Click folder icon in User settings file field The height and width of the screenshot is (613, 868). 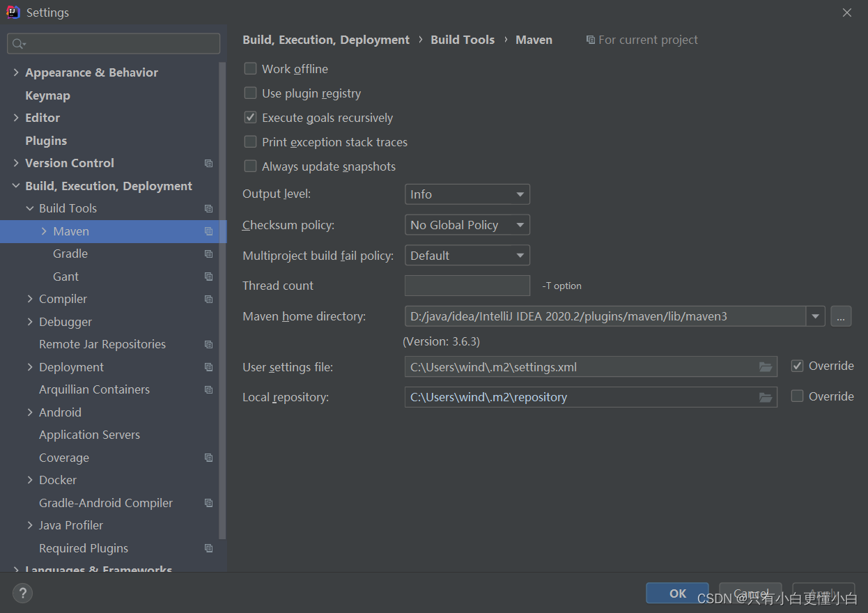click(x=766, y=366)
